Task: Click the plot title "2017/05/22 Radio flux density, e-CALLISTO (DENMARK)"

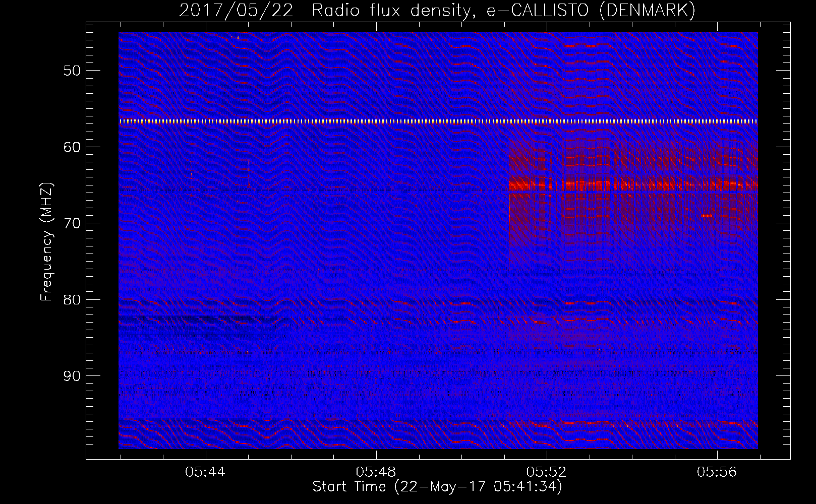Action: 437,11
